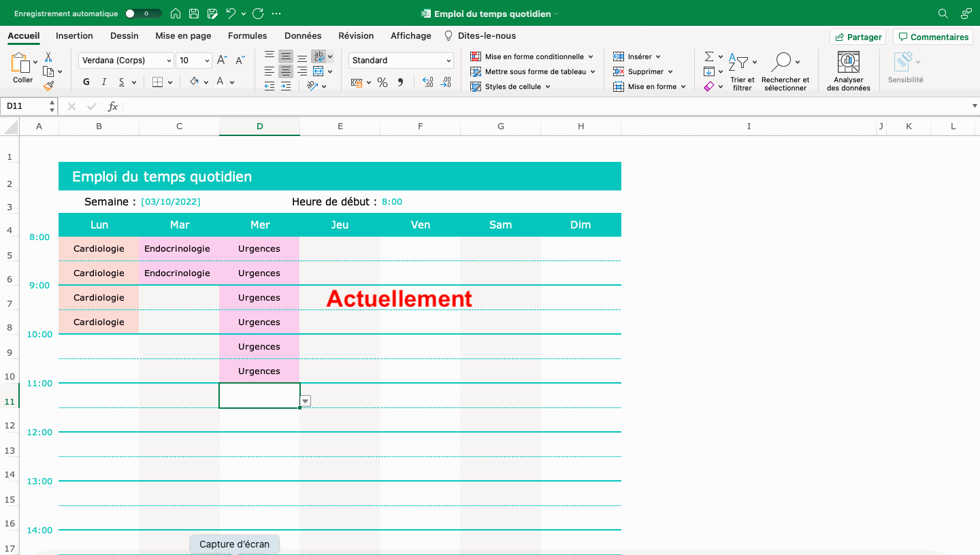Open the Mise en page tab
The height and width of the screenshot is (555, 980).
pyautogui.click(x=183, y=35)
